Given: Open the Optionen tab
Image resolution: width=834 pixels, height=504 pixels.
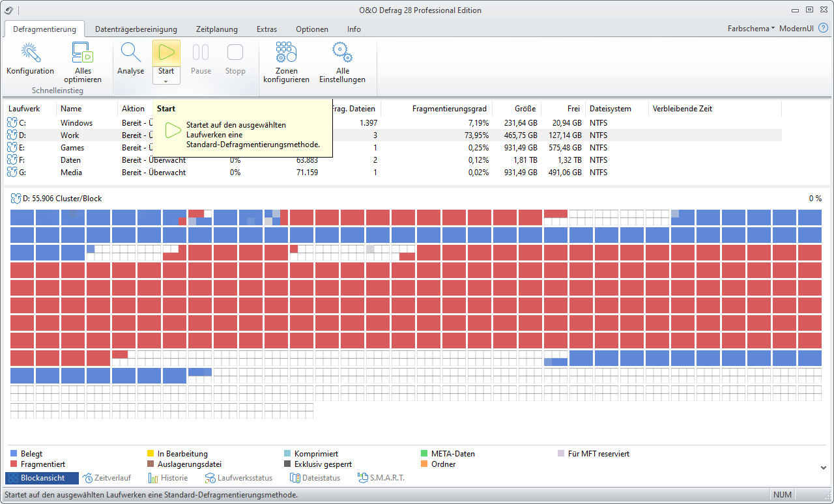Looking at the screenshot, I should pyautogui.click(x=312, y=29).
